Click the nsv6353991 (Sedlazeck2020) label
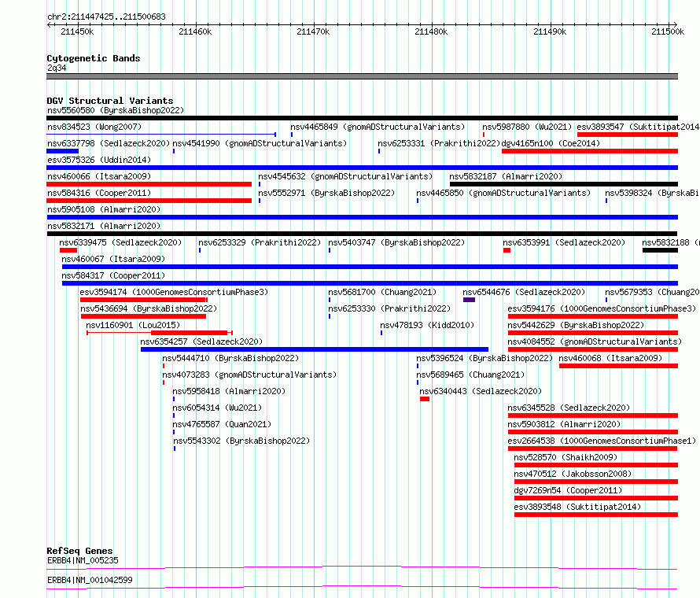Image resolution: width=700 pixels, height=598 pixels. tap(564, 242)
